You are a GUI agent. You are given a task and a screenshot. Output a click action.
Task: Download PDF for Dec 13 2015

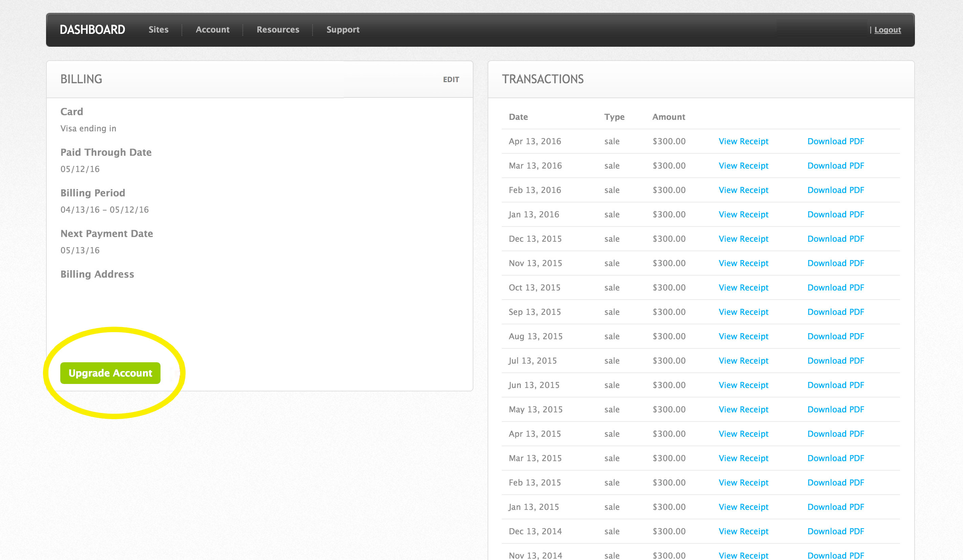point(835,238)
